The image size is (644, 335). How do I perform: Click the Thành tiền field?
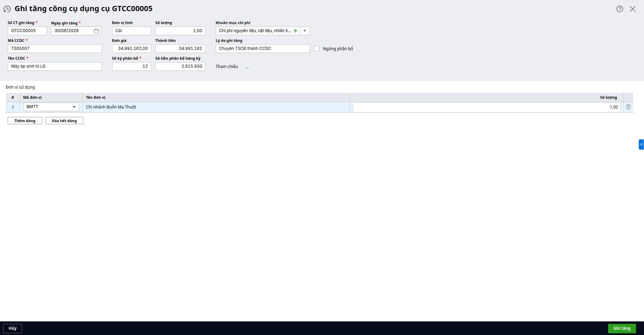point(180,49)
